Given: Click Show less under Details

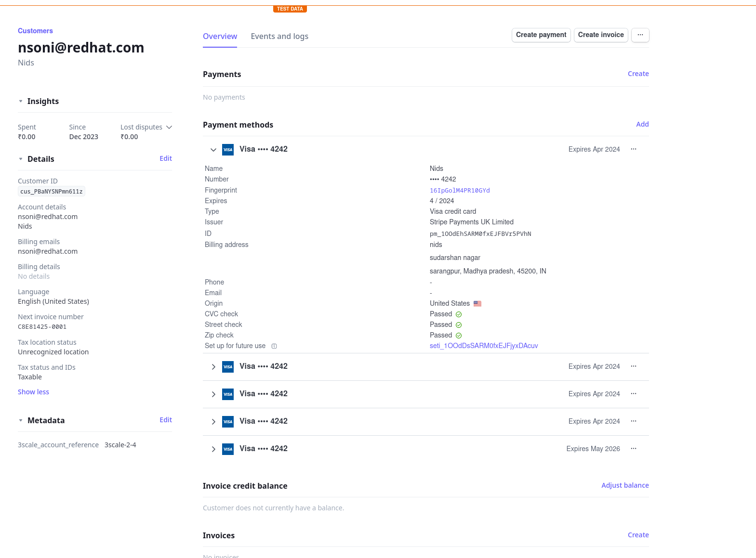Looking at the screenshot, I should 33,392.
